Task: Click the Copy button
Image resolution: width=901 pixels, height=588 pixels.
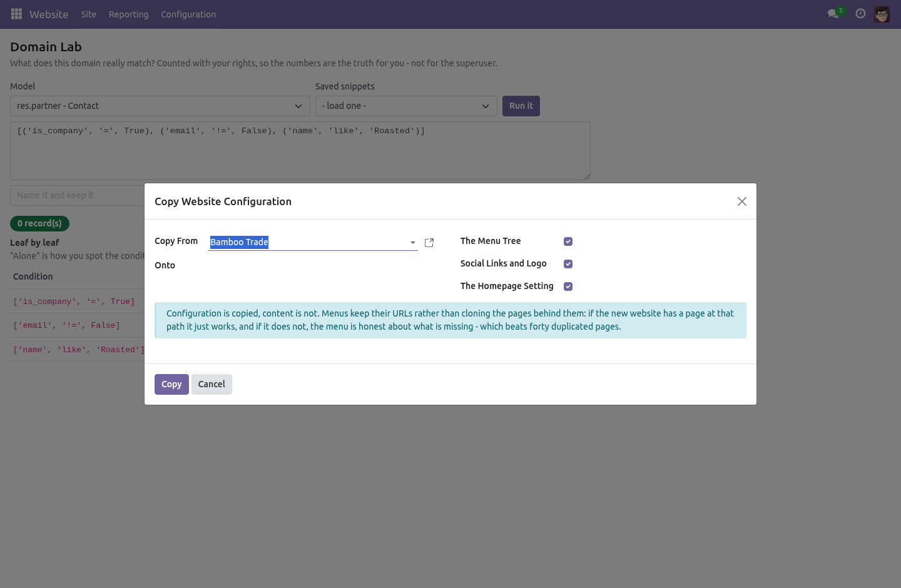Action: click(x=171, y=384)
